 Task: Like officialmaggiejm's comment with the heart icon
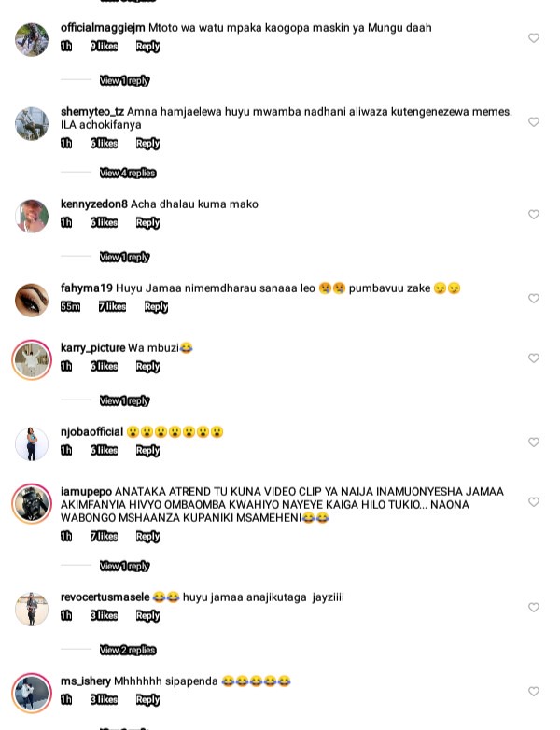pyautogui.click(x=534, y=37)
